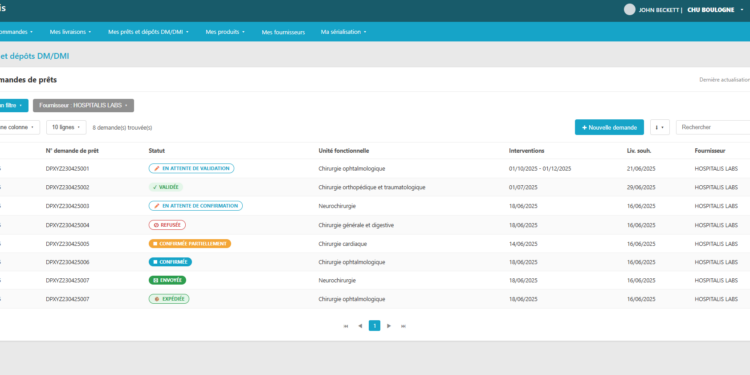Screen dimensions: 750x375
Task: Go to the first page of results
Action: 346,326
